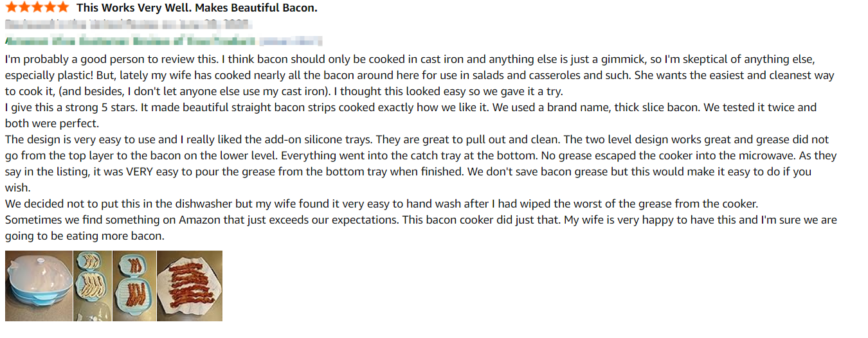The image size is (868, 338).
Task: Click the blurred green link under the date
Action: point(163,41)
